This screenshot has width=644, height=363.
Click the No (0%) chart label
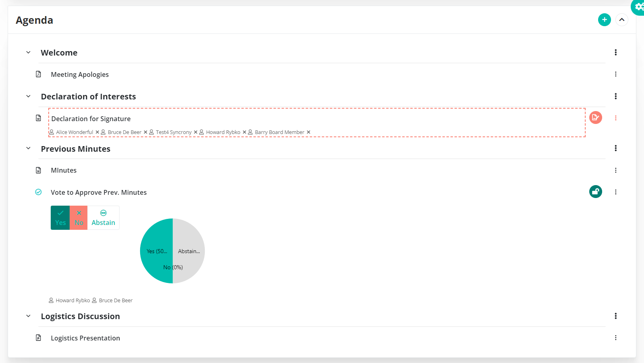pos(173,267)
